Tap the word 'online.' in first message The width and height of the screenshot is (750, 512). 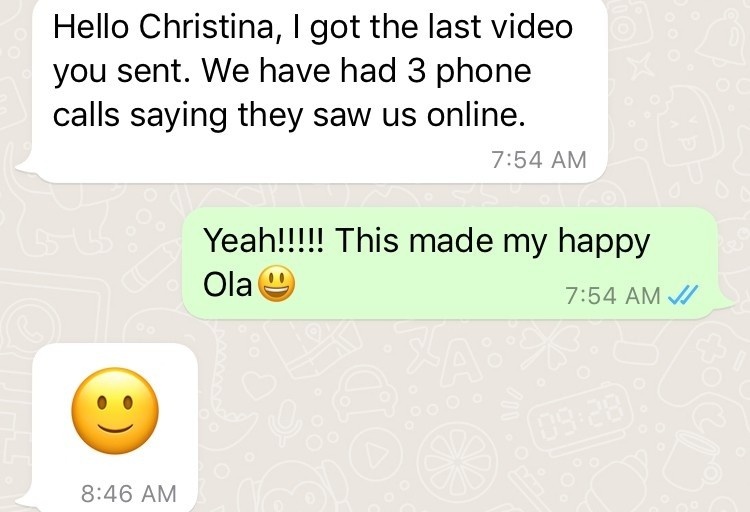(x=476, y=115)
